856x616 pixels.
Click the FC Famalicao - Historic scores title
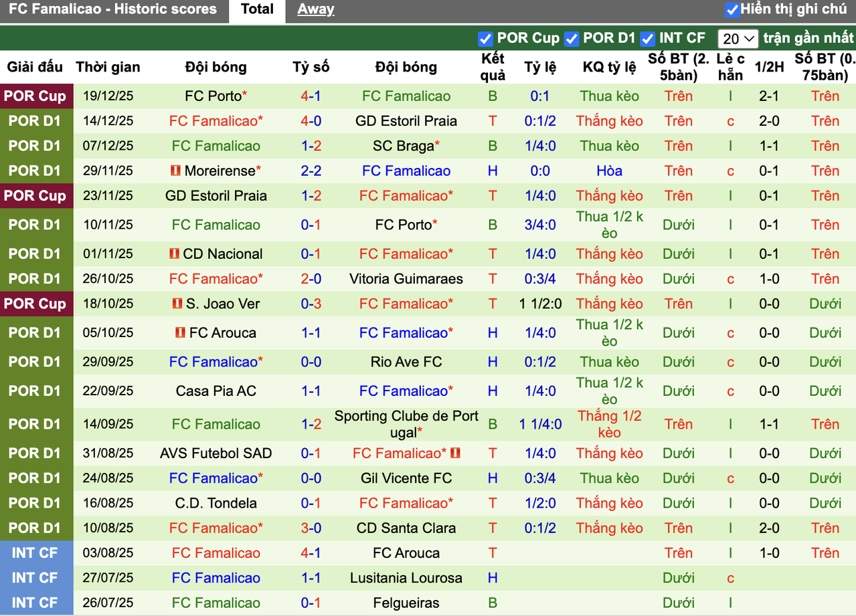[x=113, y=9]
